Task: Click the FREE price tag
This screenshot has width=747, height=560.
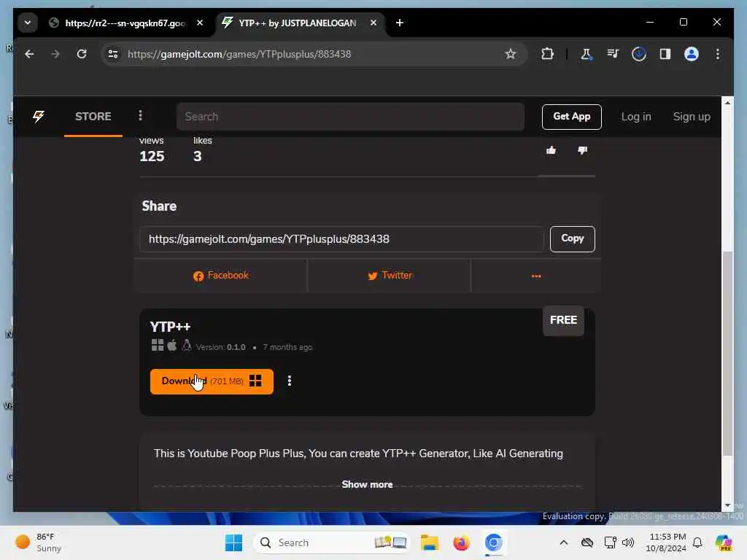Action: tap(563, 320)
